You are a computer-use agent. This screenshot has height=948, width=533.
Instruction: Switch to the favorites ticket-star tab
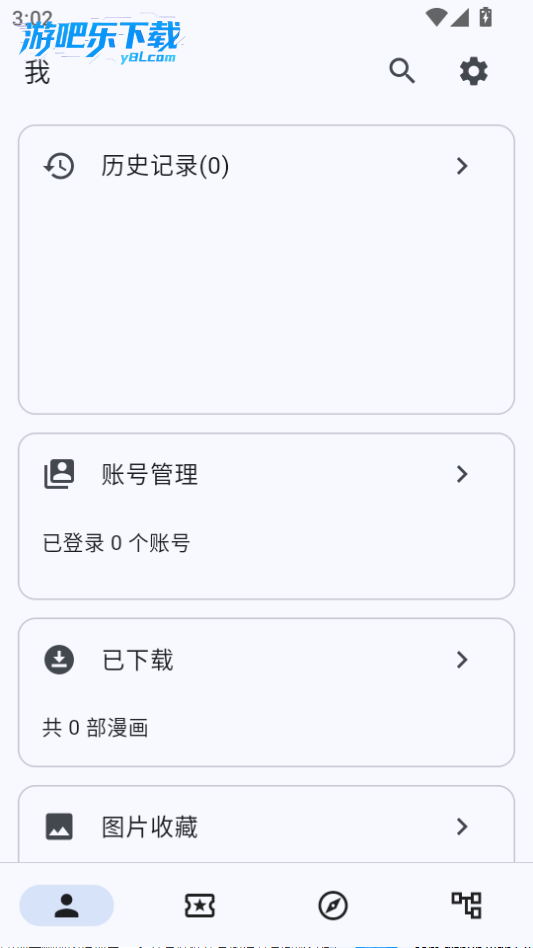pyautogui.click(x=199, y=905)
